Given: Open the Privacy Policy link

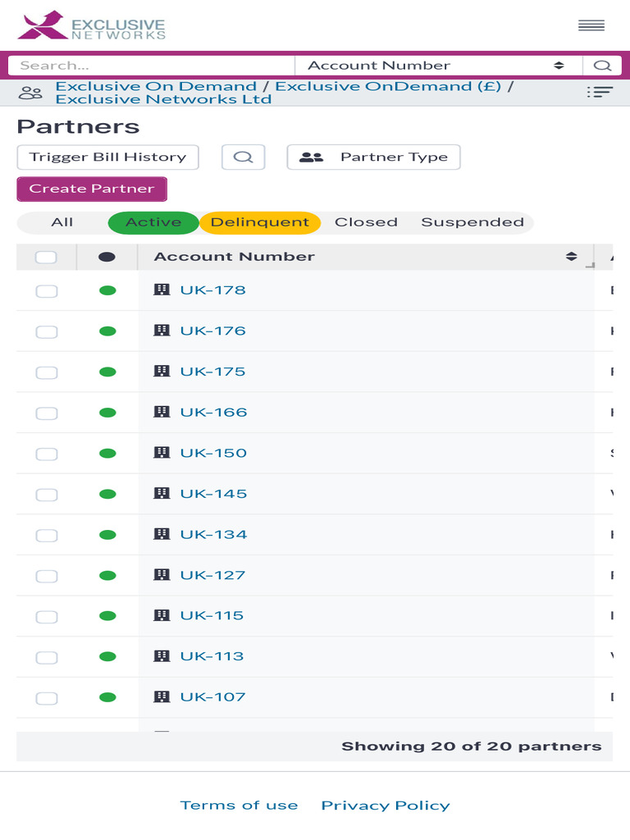Looking at the screenshot, I should tap(386, 806).
